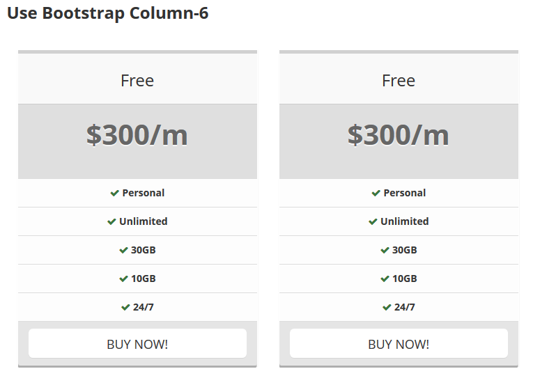Click the checkmark icon beside 10GB in right card
This screenshot has height=392, width=540.
385,279
